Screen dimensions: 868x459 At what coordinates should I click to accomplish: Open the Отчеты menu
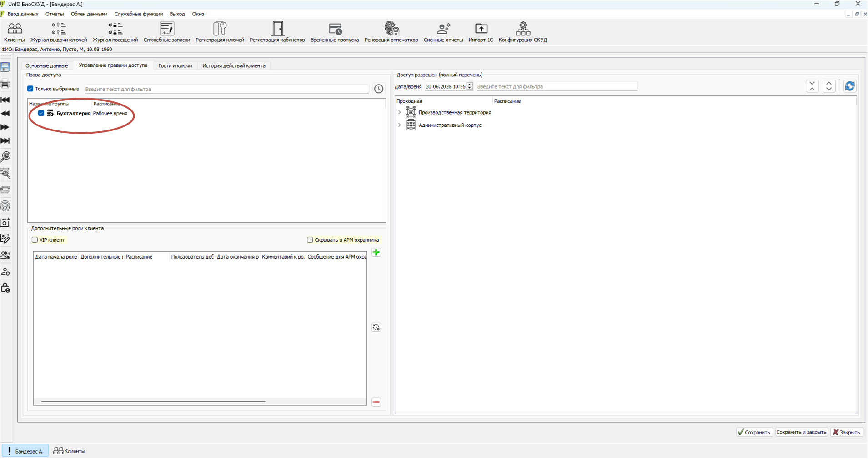coord(55,14)
